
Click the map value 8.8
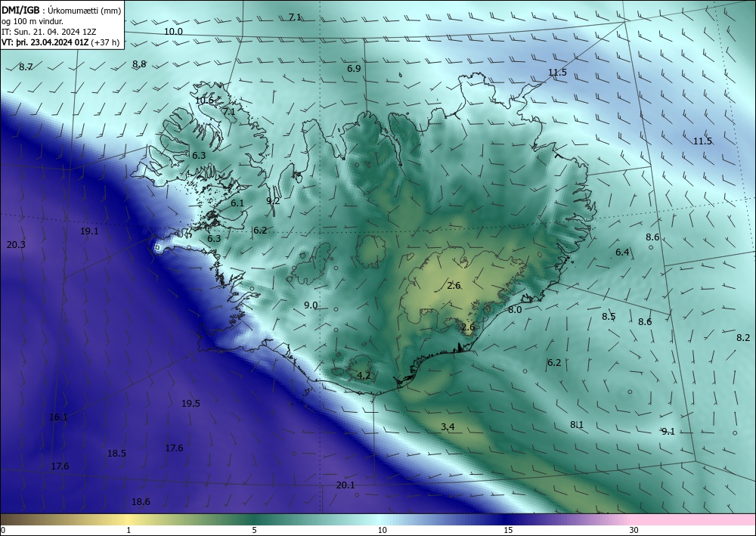(139, 64)
